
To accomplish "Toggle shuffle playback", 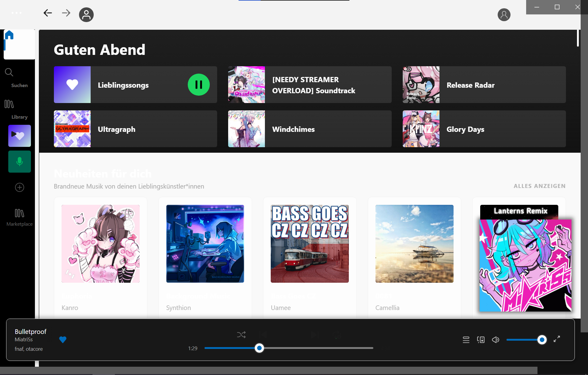I will click(x=241, y=335).
